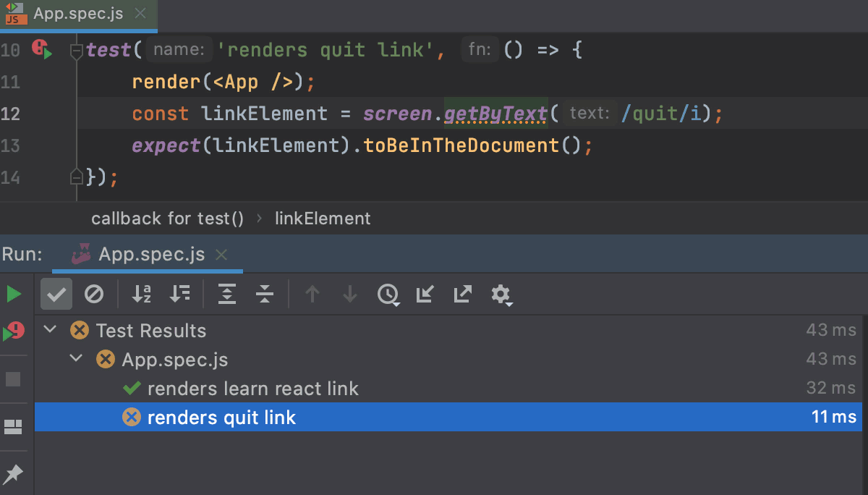868x495 pixels.
Task: Click the Collapse All icon in test toolbar
Action: [265, 294]
